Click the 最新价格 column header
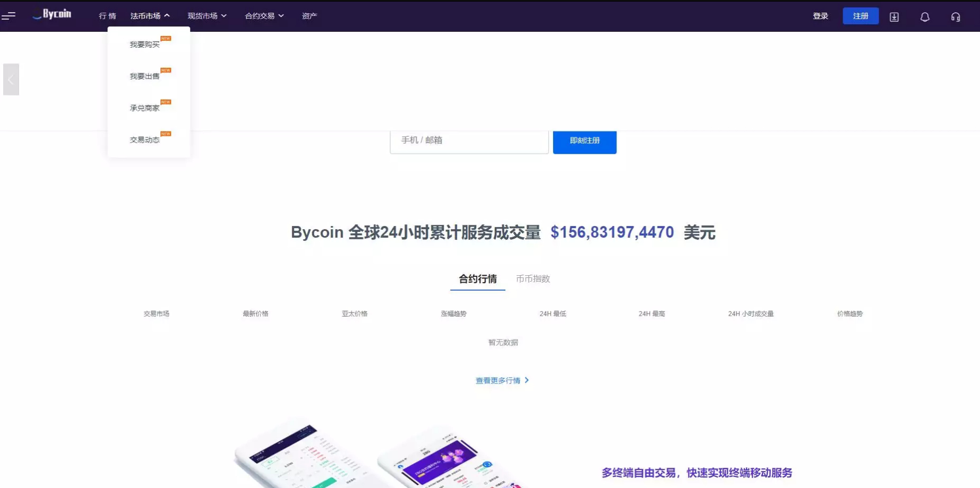This screenshot has height=488, width=980. (x=255, y=313)
